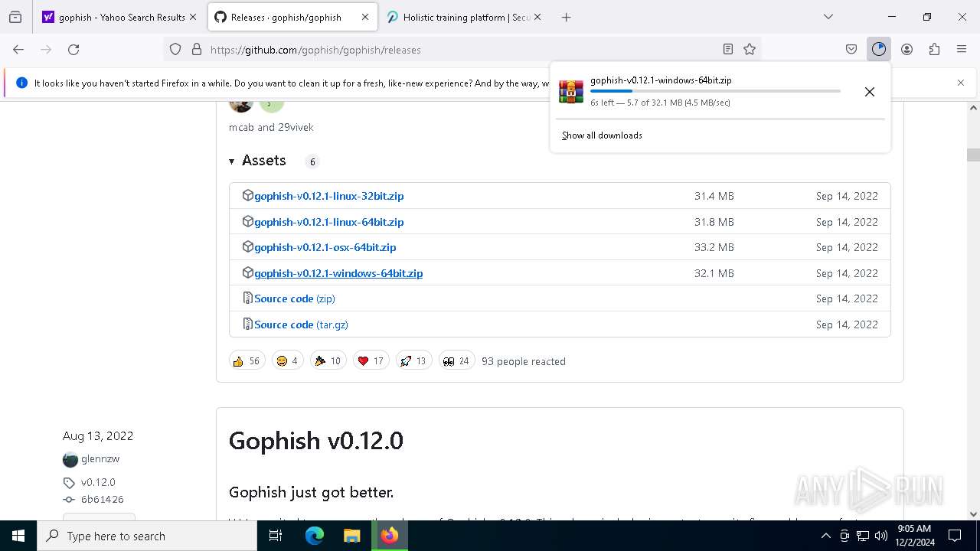
Task: Click the taskbar search box
Action: click(147, 536)
